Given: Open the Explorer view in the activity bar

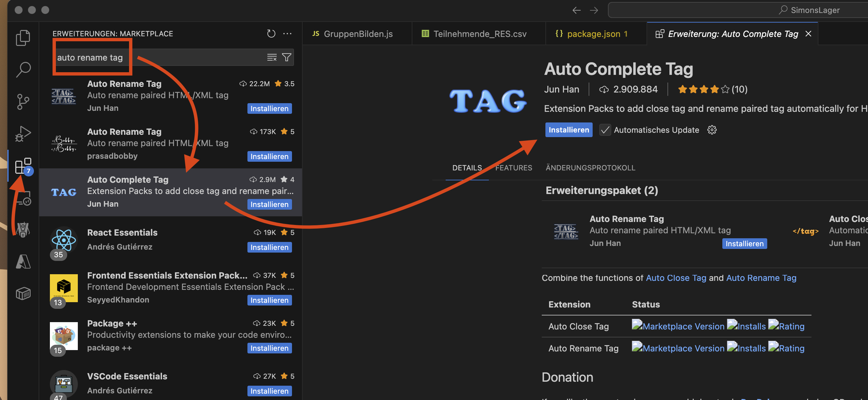Looking at the screenshot, I should 23,37.
